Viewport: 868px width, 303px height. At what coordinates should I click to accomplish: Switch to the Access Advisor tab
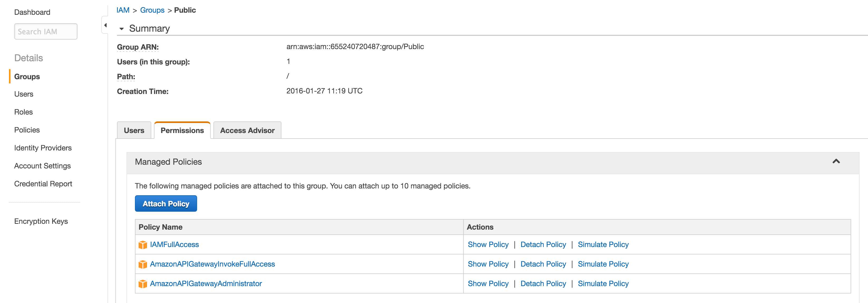tap(247, 130)
